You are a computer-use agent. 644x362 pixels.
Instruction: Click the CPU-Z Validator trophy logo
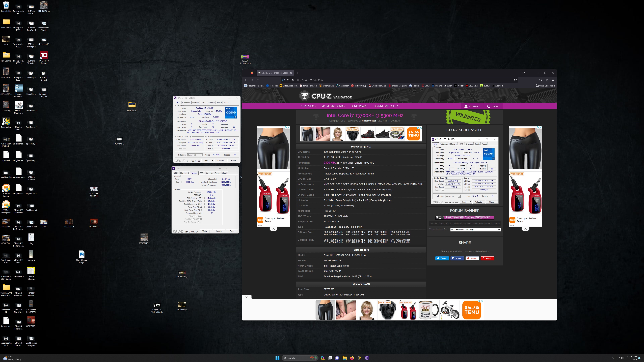pyautogui.click(x=304, y=96)
